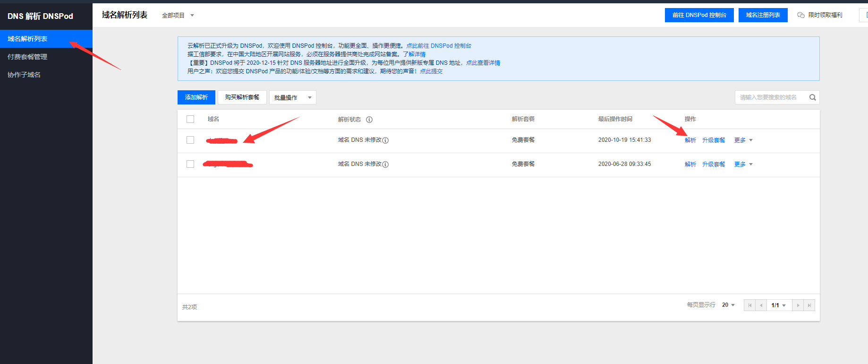Check the box for the 2020-10-19 domain row
This screenshot has width=868, height=364.
pyautogui.click(x=190, y=140)
